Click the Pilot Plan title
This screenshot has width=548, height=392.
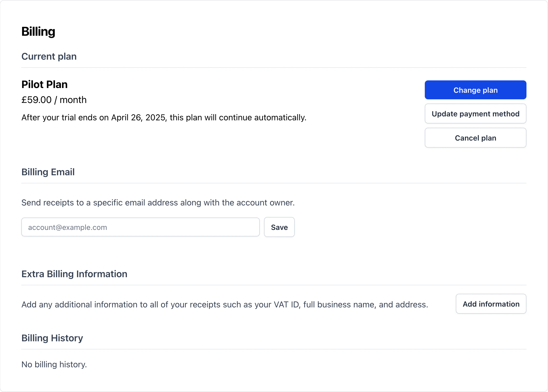pos(44,85)
